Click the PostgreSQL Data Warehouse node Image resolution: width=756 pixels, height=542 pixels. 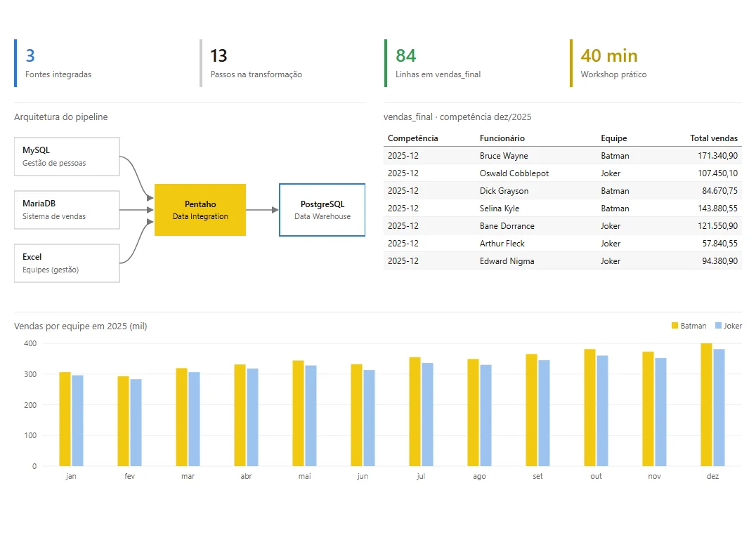322,210
